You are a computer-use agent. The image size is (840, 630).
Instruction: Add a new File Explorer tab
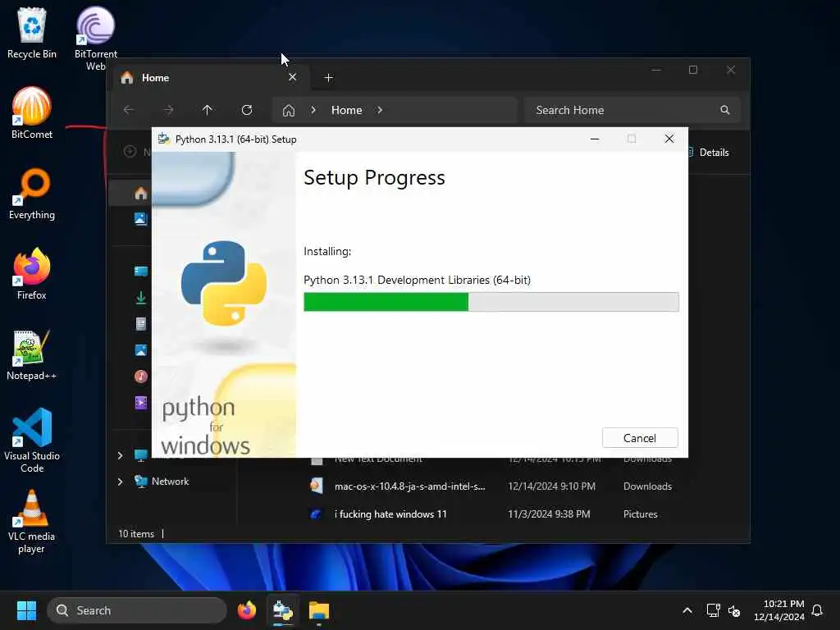(x=328, y=78)
